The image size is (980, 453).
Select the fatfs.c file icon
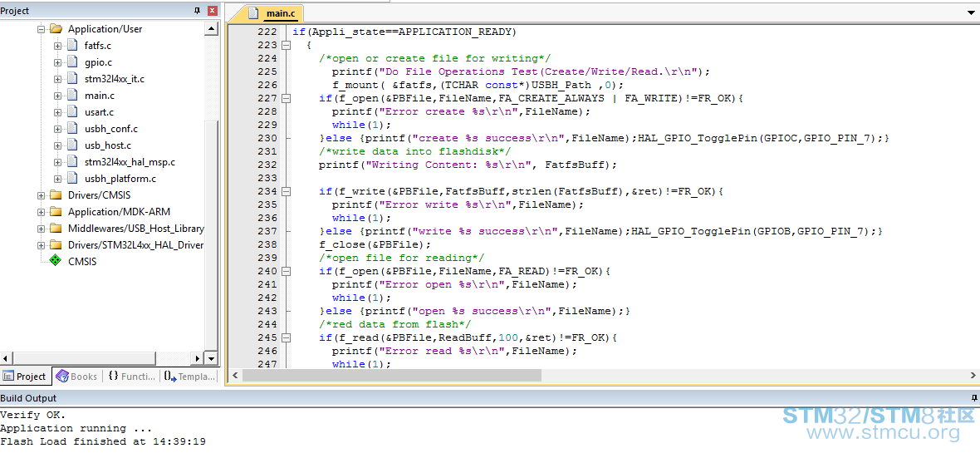click(72, 46)
